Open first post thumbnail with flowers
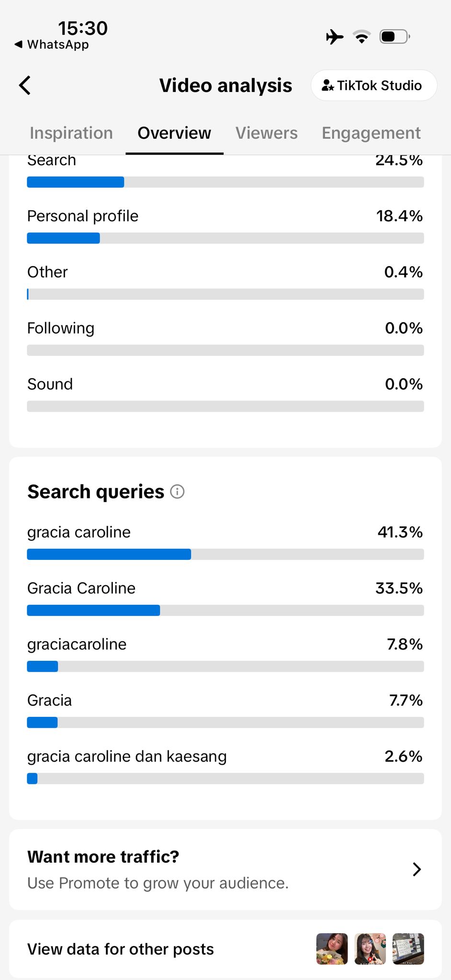Screen dimensions: 451x980 click(332, 949)
